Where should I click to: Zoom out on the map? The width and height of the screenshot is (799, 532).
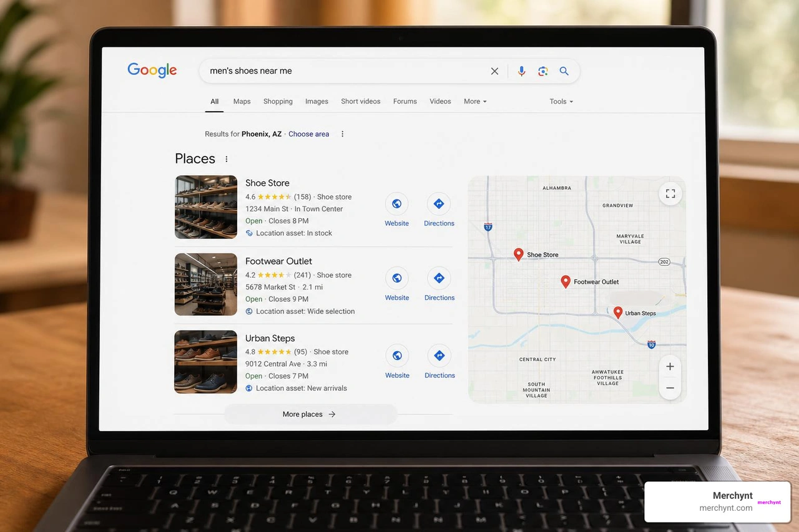coord(670,388)
